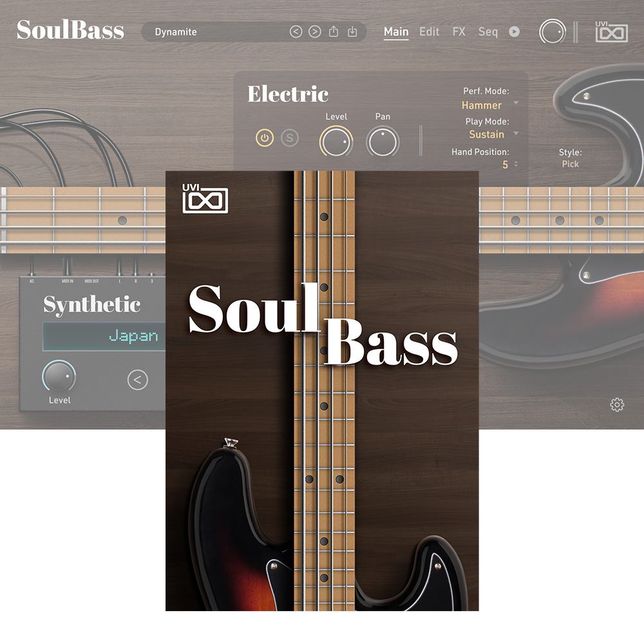Switch to the Main tab
Image resolution: width=644 pixels, height=644 pixels.
396,32
